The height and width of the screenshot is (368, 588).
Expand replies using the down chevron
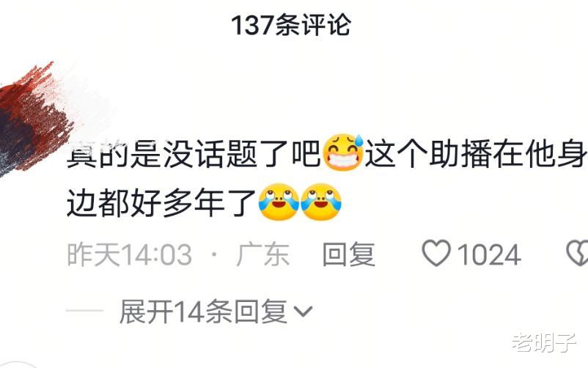[x=303, y=312]
